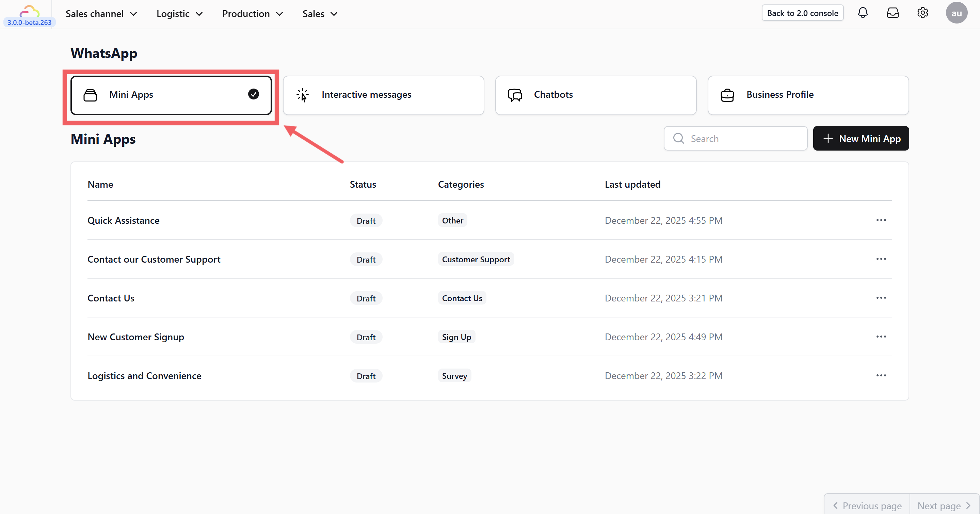
Task: Open the Production dropdown menu
Action: [253, 14]
